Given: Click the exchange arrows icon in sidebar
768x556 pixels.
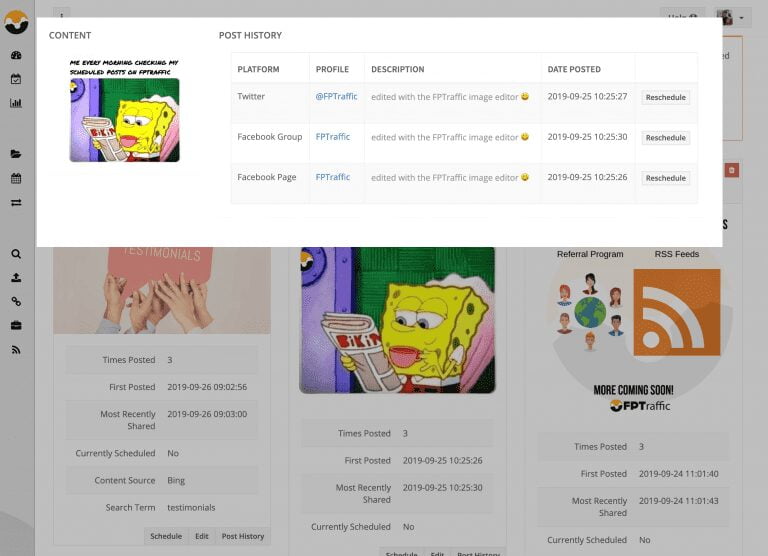Looking at the screenshot, I should (x=16, y=202).
